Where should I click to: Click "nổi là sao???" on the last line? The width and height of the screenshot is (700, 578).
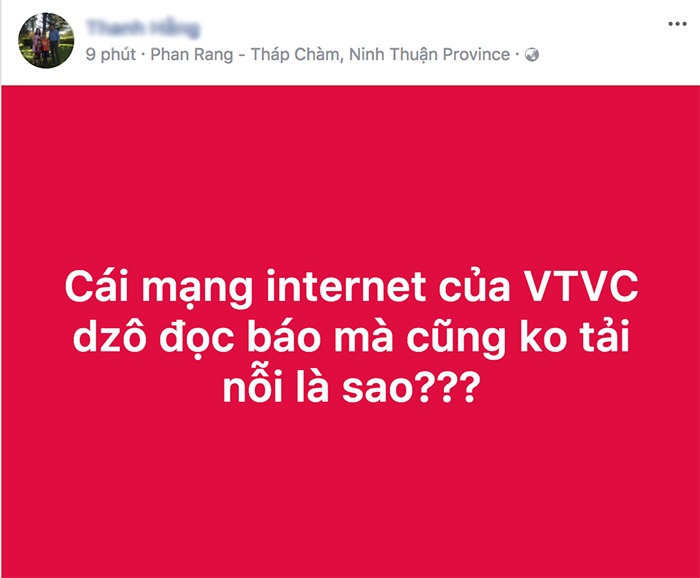click(x=352, y=385)
